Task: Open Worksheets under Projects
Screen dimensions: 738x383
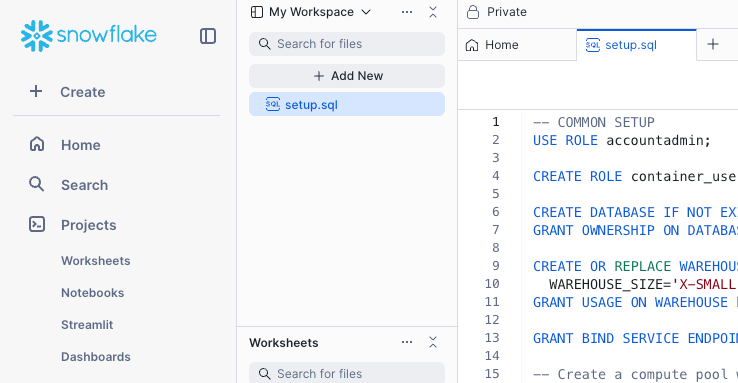Action: click(x=96, y=261)
